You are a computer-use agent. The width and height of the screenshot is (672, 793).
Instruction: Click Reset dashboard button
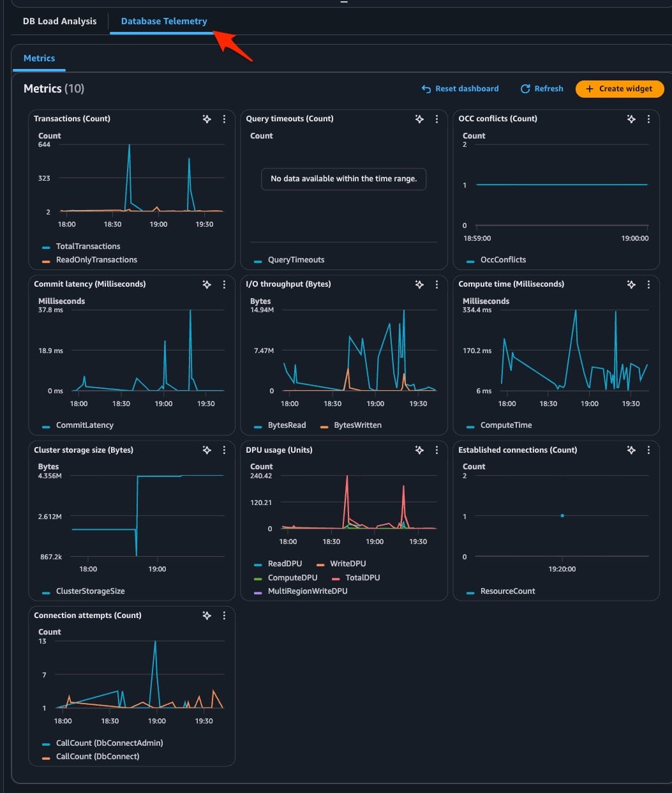click(x=460, y=89)
